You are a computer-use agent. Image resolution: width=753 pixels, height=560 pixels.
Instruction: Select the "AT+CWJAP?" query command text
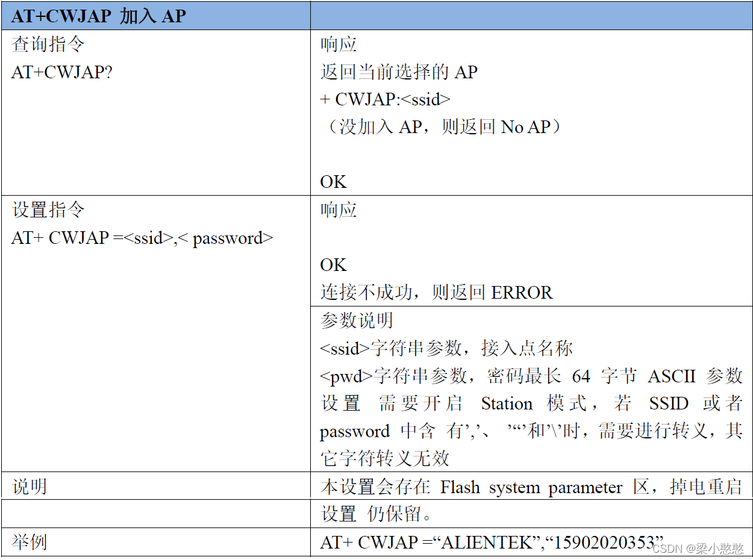coord(61,72)
